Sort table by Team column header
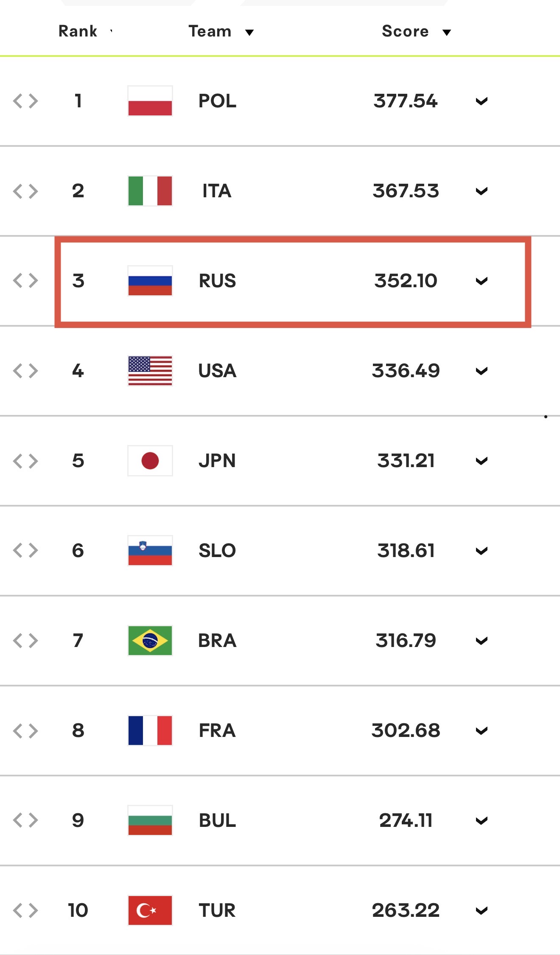 (221, 31)
